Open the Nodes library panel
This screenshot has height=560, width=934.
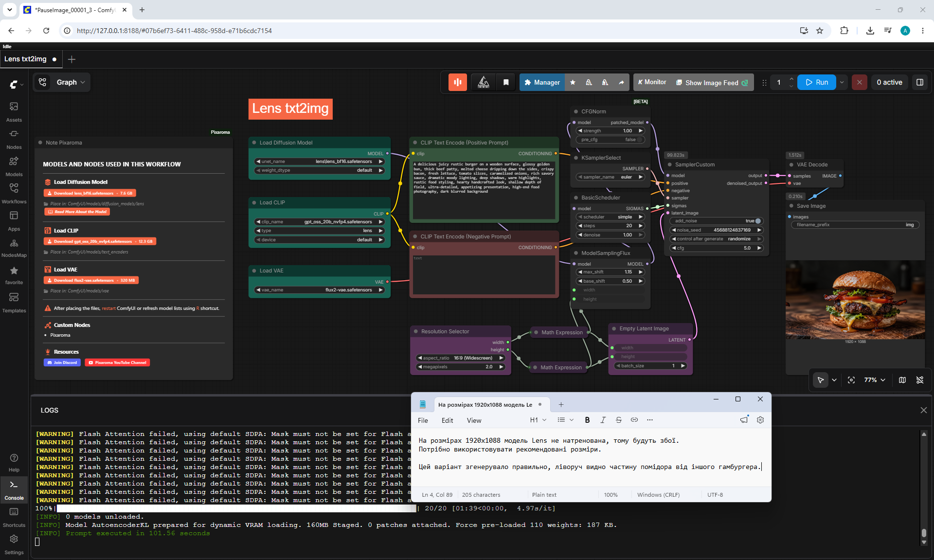point(14,139)
